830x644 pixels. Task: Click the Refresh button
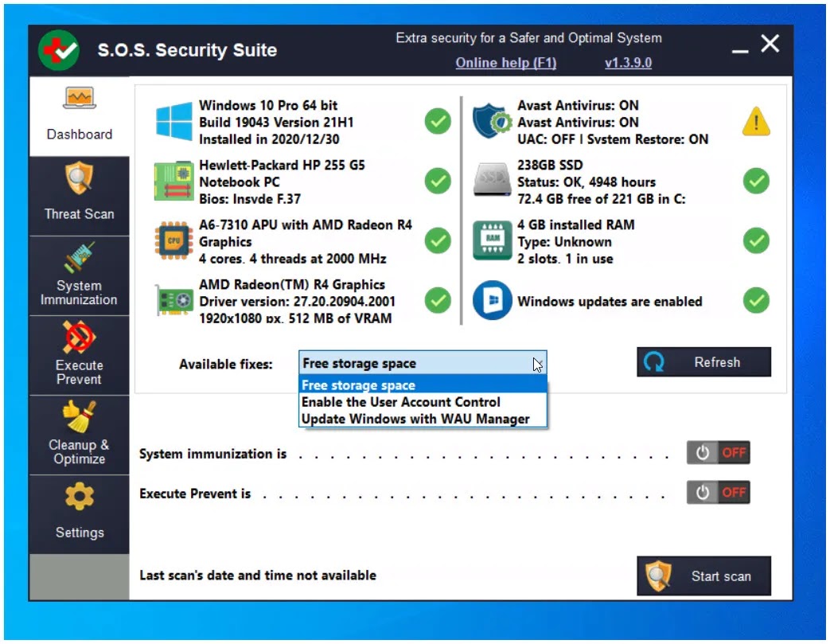(703, 362)
